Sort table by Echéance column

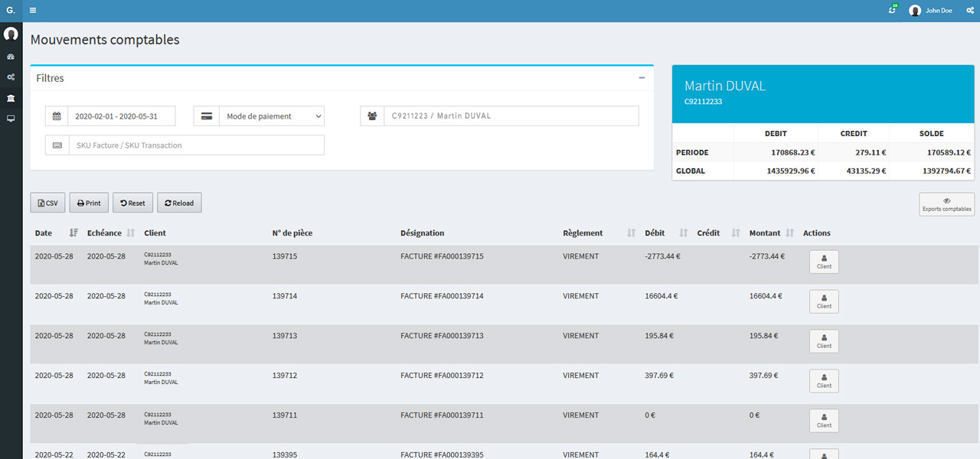(x=130, y=233)
